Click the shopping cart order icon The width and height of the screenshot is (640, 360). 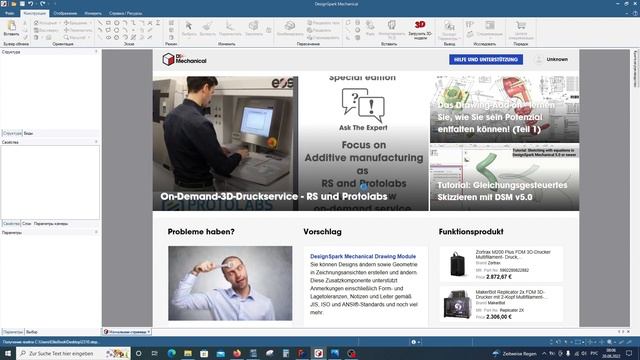pyautogui.click(x=521, y=25)
